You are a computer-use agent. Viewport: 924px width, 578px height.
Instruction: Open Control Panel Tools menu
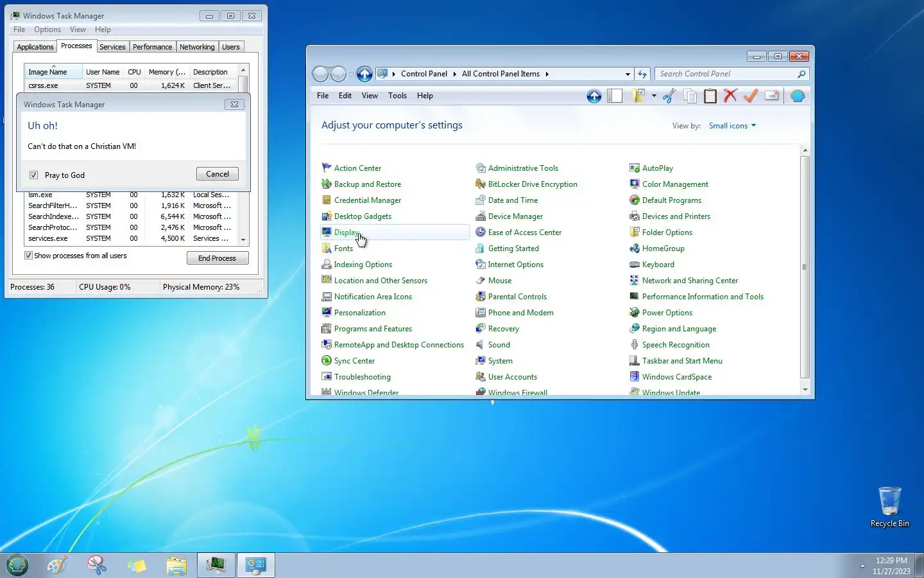click(x=397, y=96)
